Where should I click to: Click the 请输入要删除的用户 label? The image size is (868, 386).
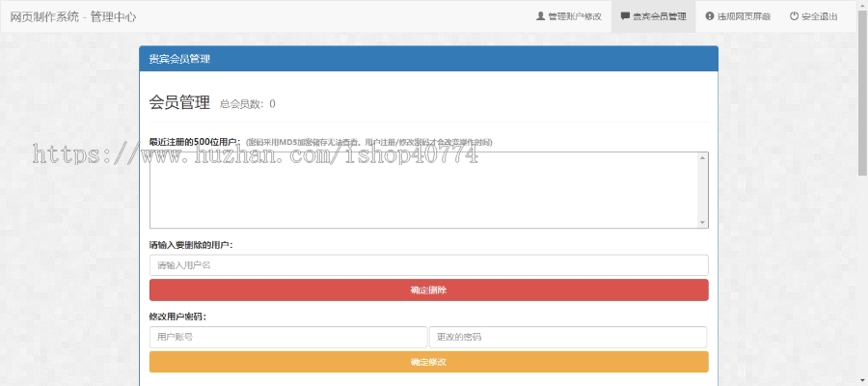point(191,245)
